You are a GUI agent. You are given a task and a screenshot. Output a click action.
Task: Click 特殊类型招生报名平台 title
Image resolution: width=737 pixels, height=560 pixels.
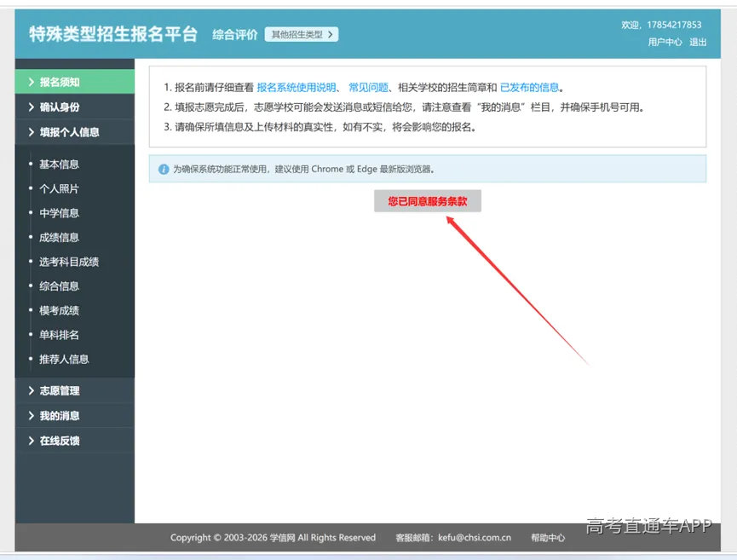[112, 34]
